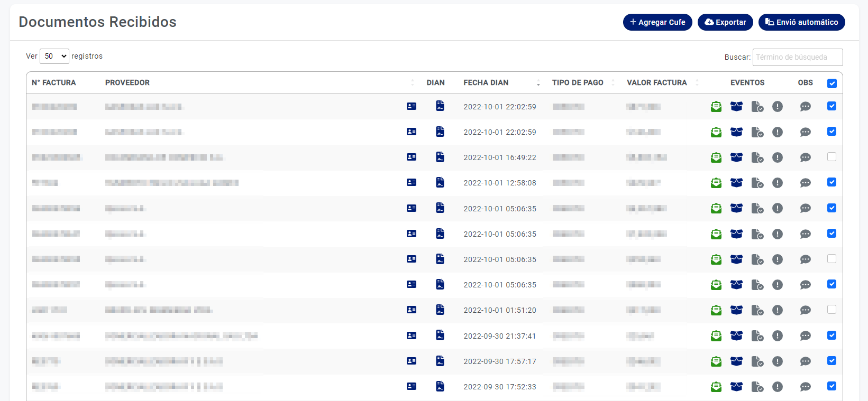
Task: Click the TIPO DE PAGO column header
Action: [x=577, y=83]
